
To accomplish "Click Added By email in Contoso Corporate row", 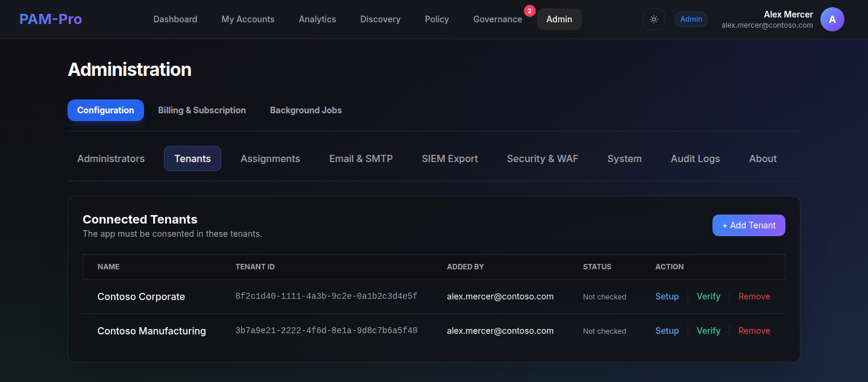I will (x=500, y=296).
